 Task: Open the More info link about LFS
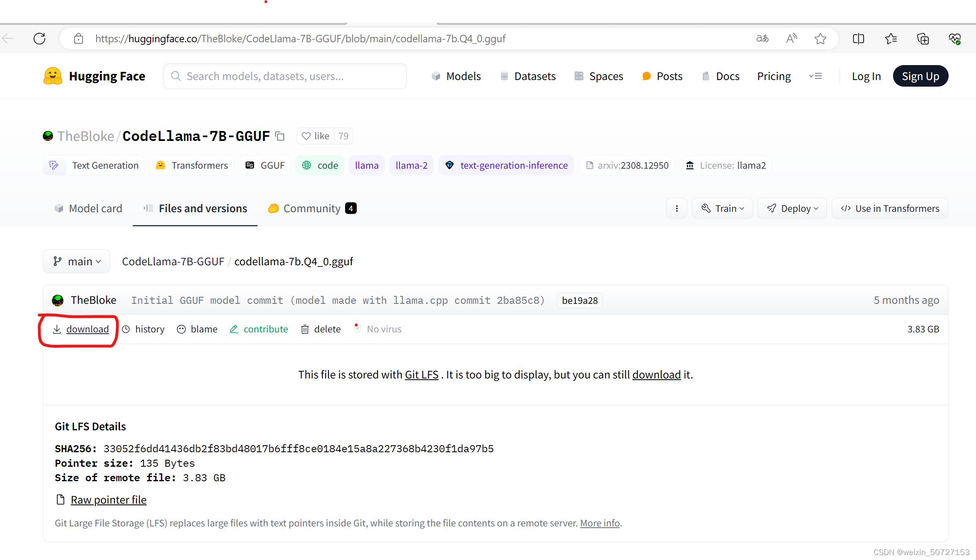[x=600, y=523]
